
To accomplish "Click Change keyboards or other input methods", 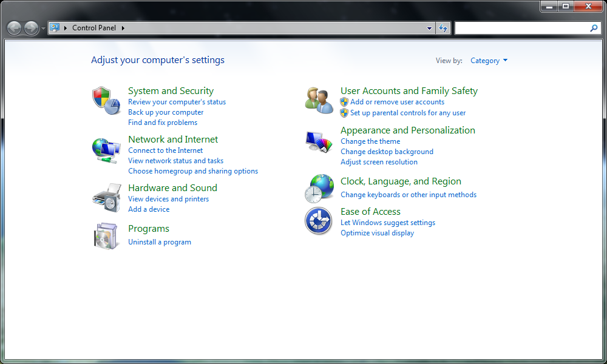I will click(x=409, y=195).
